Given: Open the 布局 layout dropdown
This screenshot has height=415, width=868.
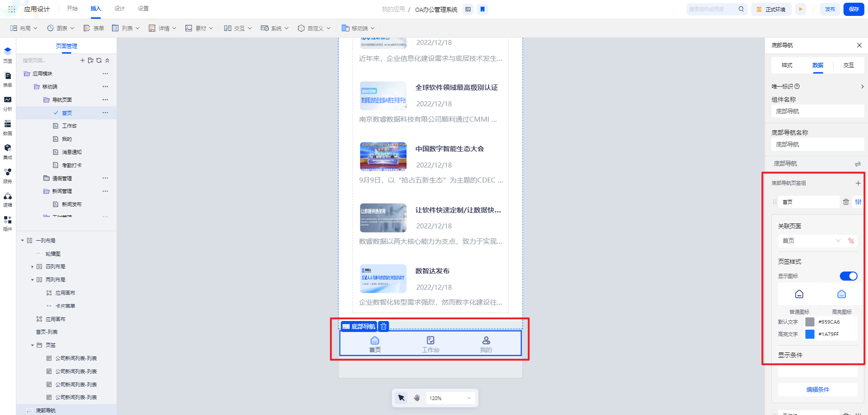Looking at the screenshot, I should pyautogui.click(x=24, y=28).
